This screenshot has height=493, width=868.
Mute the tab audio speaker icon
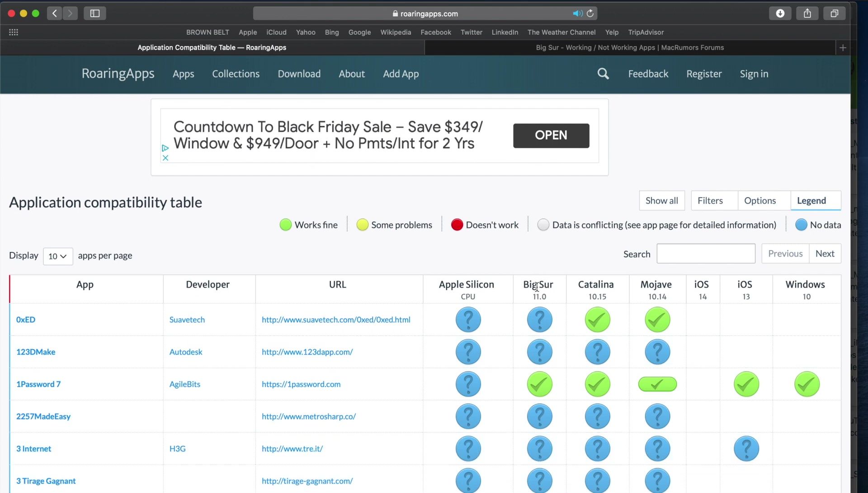click(x=577, y=14)
